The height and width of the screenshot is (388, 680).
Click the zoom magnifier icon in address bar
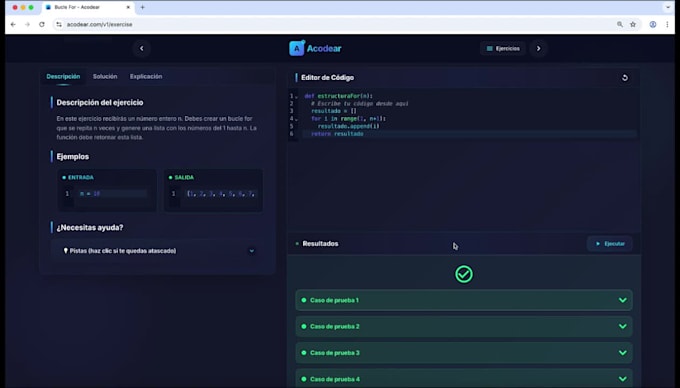point(620,25)
